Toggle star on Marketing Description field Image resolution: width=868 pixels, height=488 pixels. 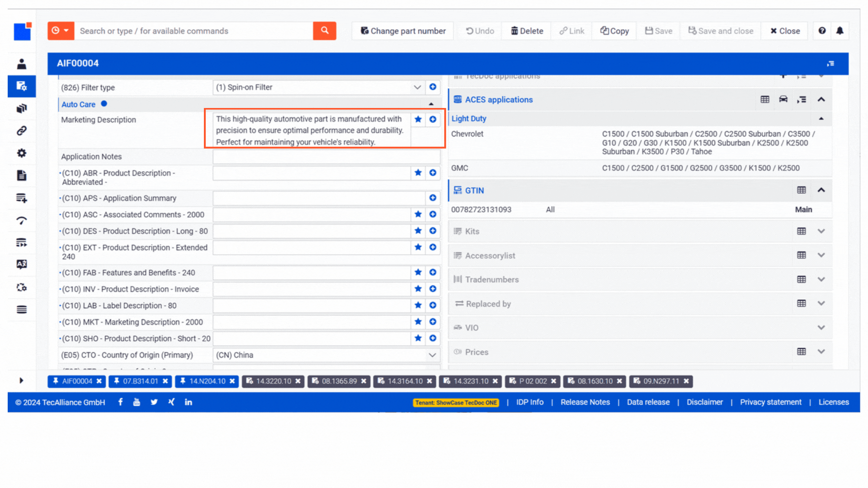tap(418, 119)
